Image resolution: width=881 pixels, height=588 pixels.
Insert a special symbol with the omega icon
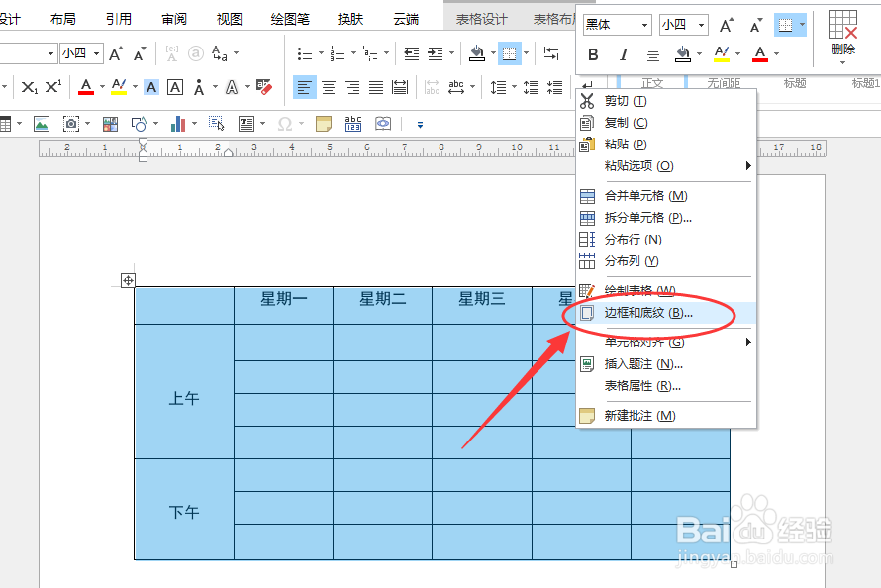click(x=283, y=123)
